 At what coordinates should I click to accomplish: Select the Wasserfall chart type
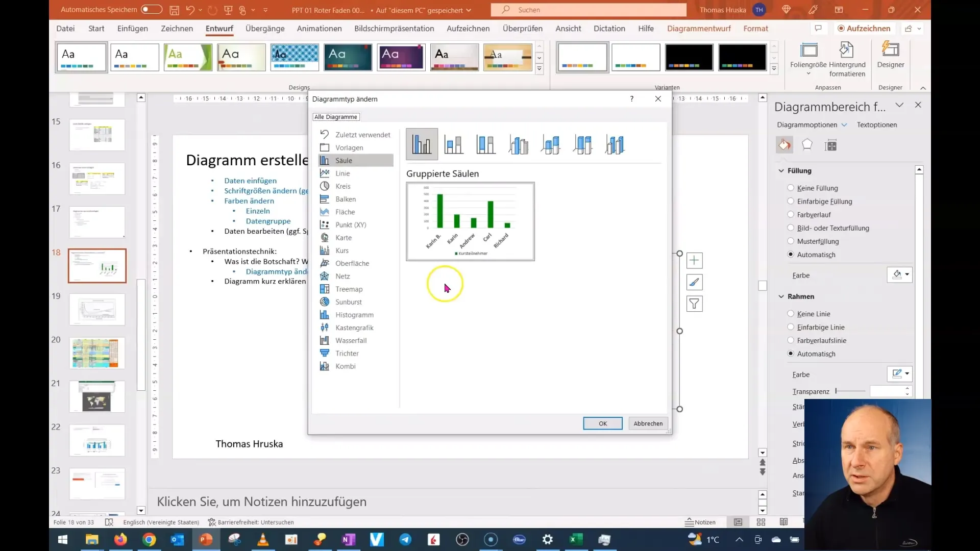pos(351,340)
